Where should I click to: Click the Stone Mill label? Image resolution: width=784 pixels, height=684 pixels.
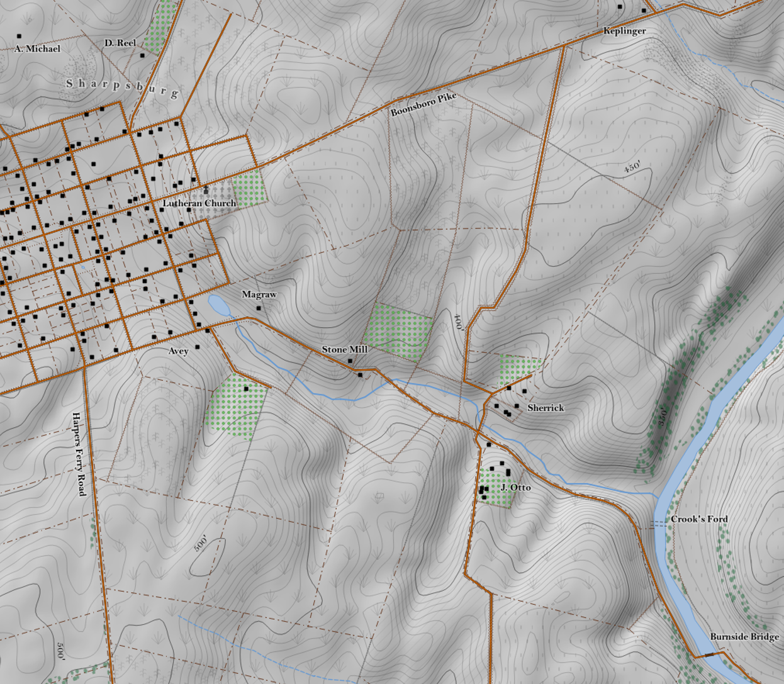pyautogui.click(x=344, y=349)
